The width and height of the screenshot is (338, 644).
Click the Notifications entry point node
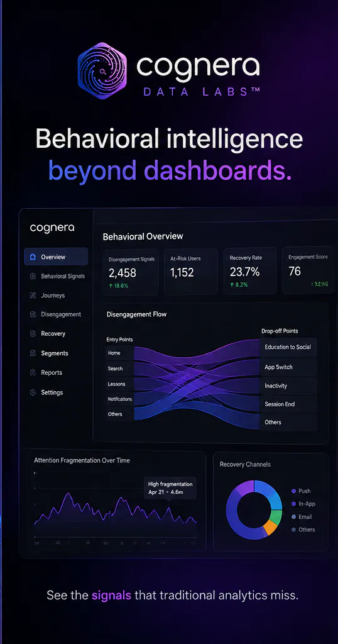click(x=119, y=399)
